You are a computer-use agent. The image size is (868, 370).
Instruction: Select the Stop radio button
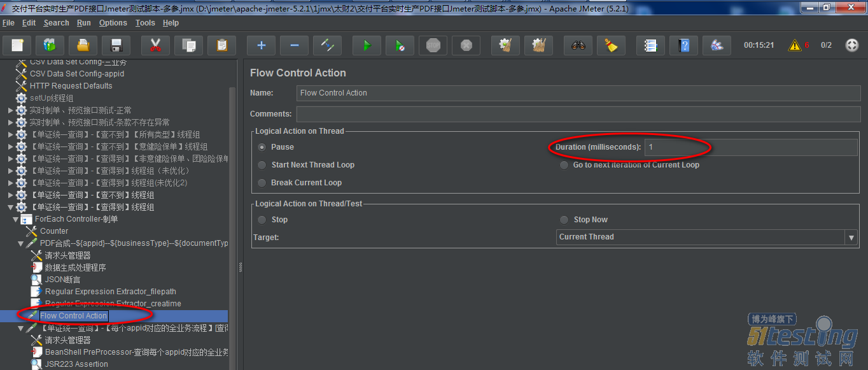point(262,220)
